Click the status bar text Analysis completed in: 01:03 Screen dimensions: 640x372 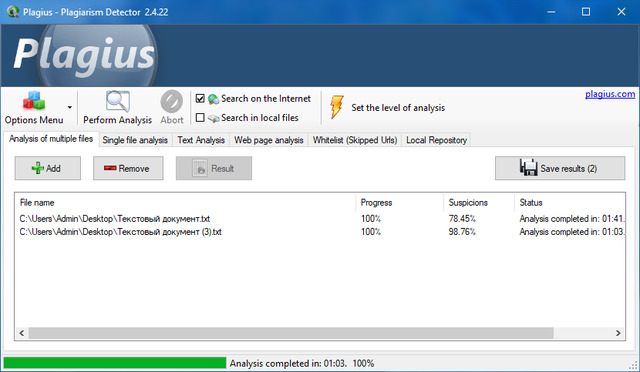click(288, 363)
